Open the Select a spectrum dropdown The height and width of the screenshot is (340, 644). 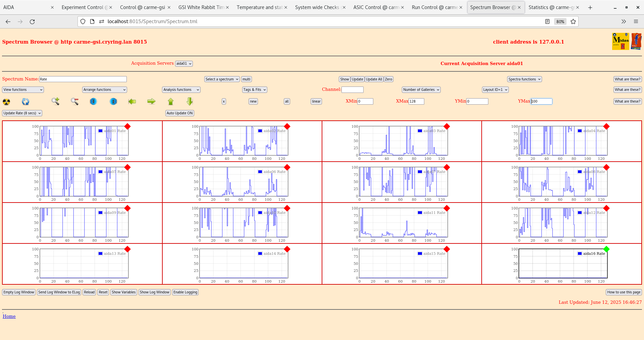click(x=221, y=79)
